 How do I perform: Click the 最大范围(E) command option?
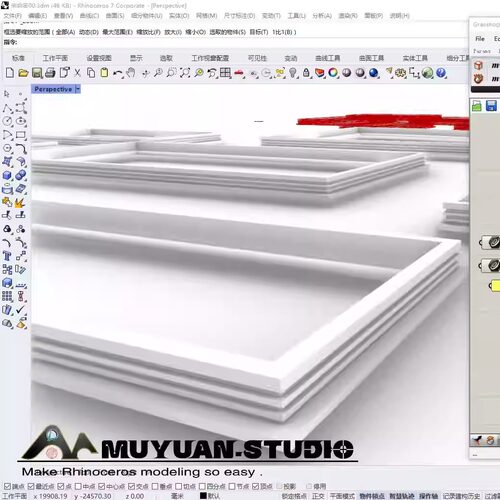click(x=117, y=32)
